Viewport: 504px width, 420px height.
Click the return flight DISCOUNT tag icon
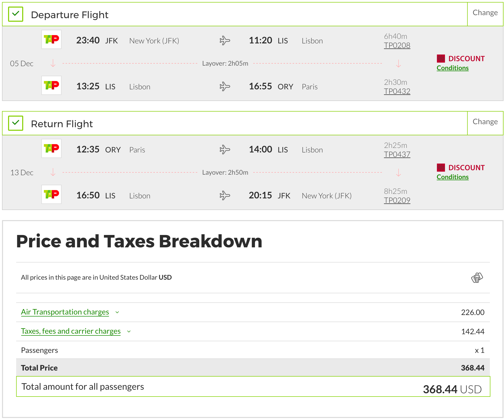pos(441,168)
